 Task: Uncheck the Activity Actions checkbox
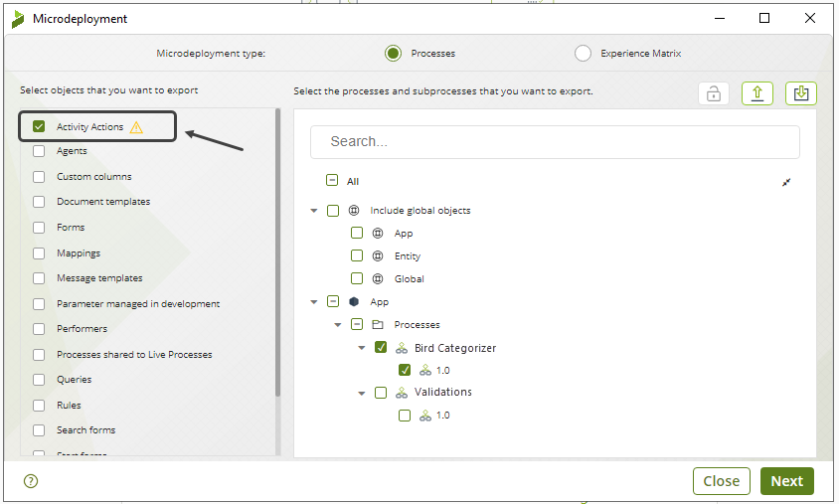coord(39,127)
